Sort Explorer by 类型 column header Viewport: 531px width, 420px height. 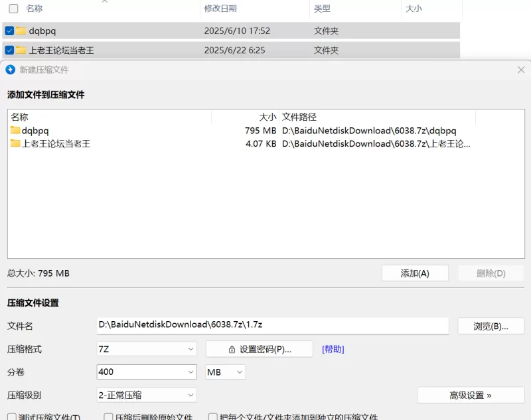click(x=322, y=9)
